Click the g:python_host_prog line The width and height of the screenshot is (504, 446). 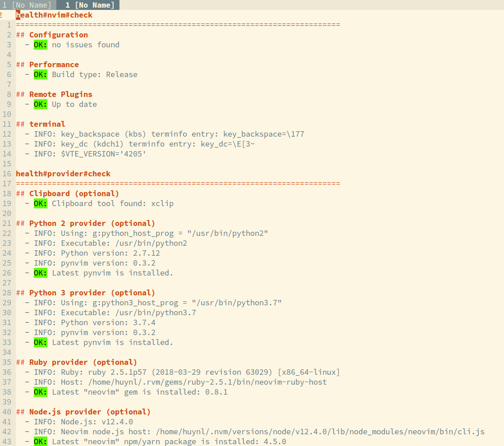[x=147, y=233]
